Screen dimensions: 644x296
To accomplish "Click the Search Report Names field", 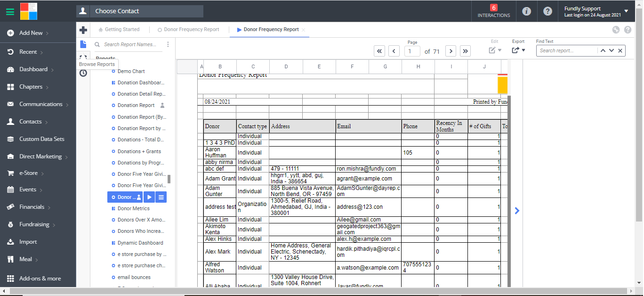I will pyautogui.click(x=129, y=44).
